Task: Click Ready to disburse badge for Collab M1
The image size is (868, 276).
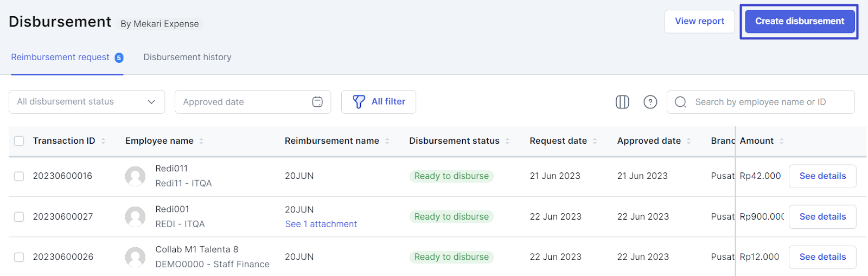Action: [451, 257]
